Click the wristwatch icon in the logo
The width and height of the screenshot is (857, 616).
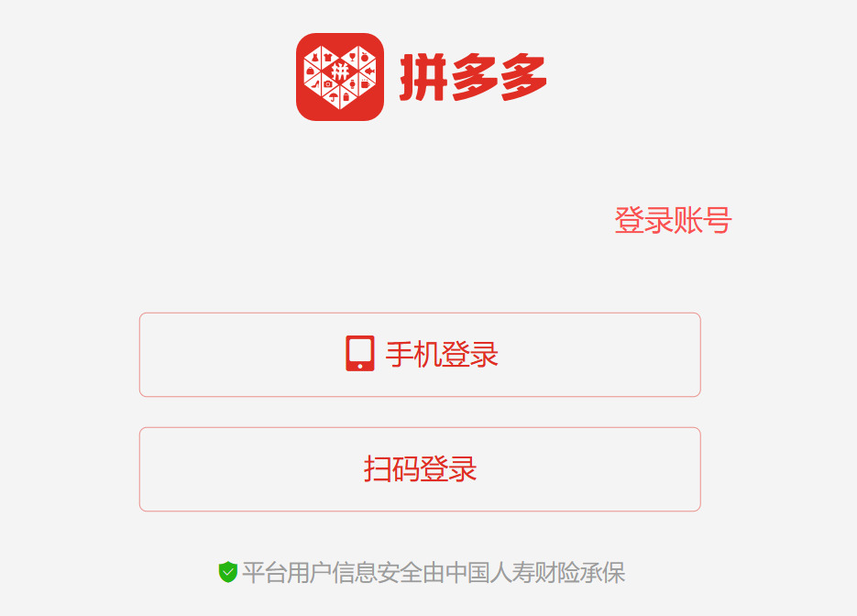[x=353, y=83]
